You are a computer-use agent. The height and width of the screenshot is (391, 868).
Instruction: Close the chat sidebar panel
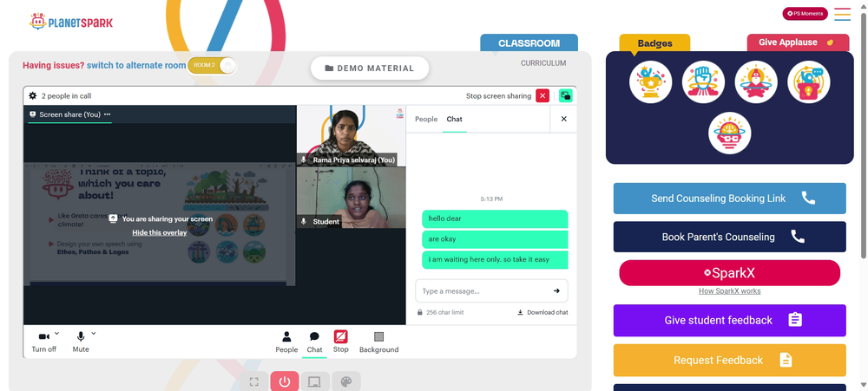click(563, 119)
